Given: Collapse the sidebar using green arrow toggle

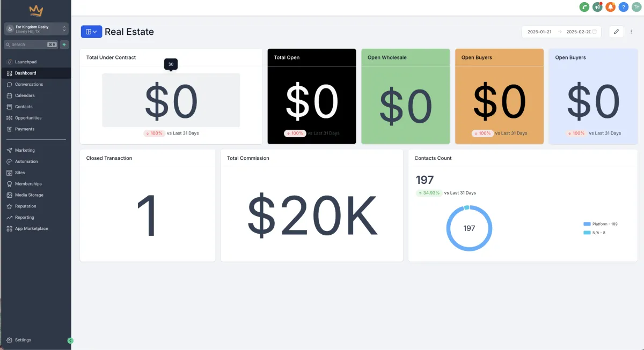Looking at the screenshot, I should pyautogui.click(x=70, y=340).
